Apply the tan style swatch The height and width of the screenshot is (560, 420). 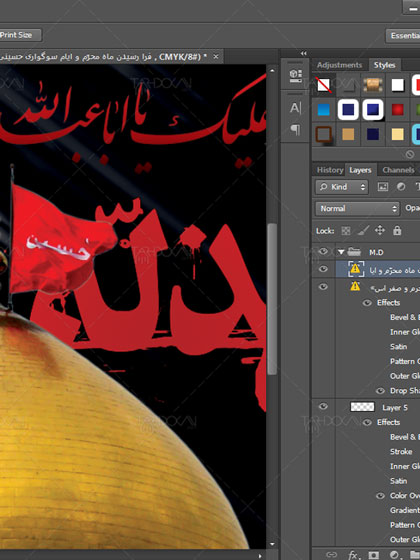[x=348, y=134]
